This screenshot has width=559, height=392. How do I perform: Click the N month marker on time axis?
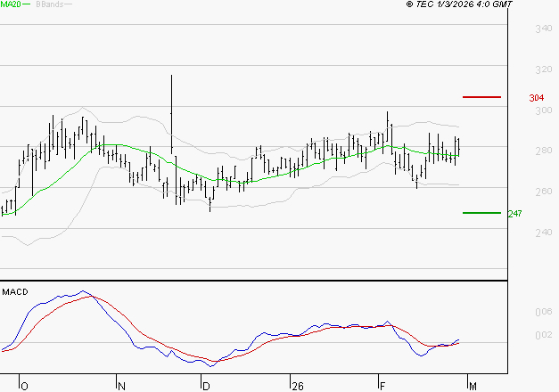(119, 386)
